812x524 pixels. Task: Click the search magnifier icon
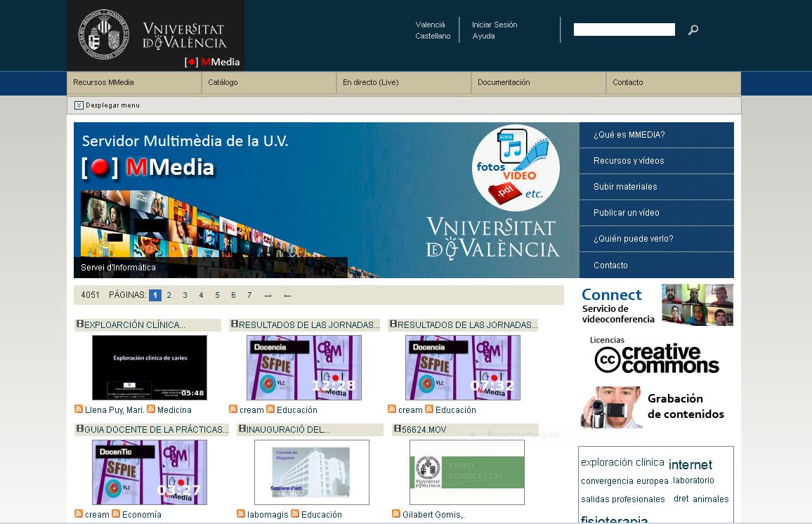click(693, 30)
